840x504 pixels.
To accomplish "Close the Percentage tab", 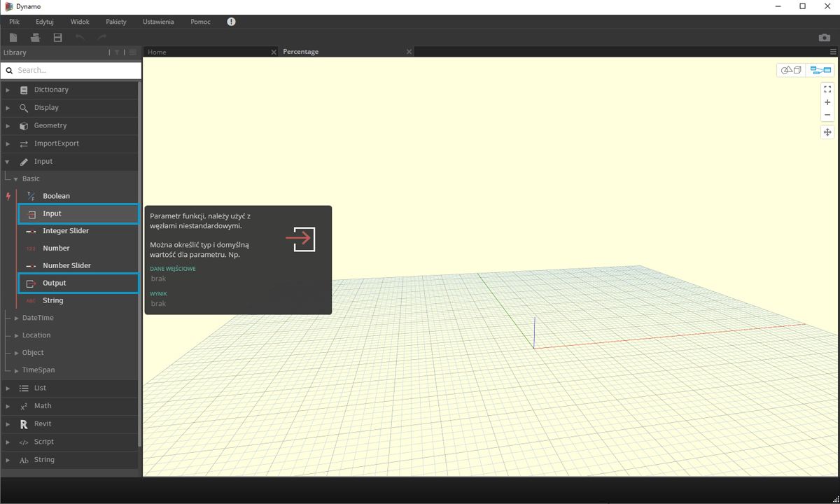I will click(x=409, y=52).
